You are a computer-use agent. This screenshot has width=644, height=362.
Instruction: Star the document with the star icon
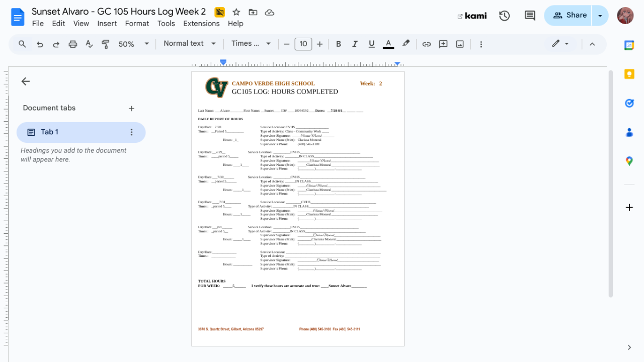coord(236,12)
